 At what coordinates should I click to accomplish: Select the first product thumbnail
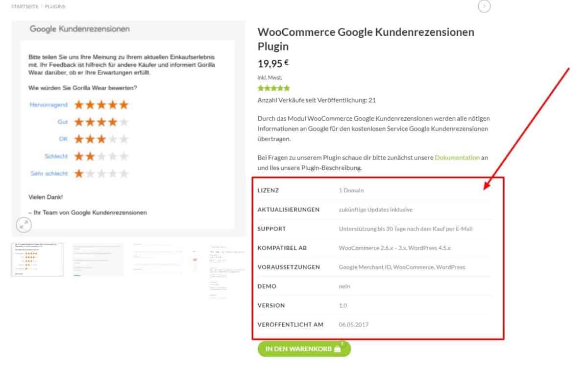37,260
